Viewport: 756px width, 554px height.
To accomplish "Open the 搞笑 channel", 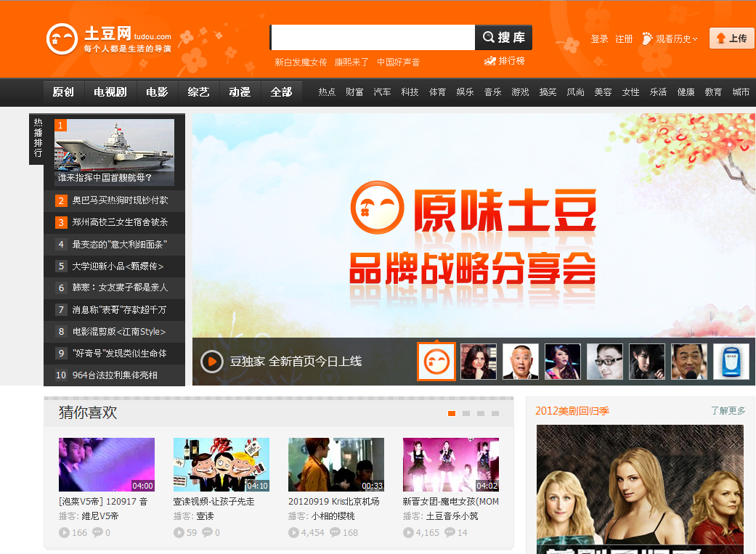I will [548, 92].
